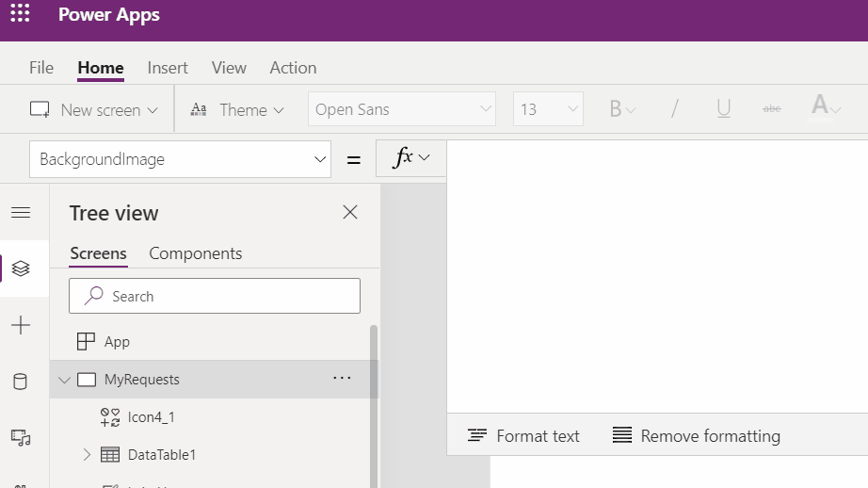This screenshot has height=488, width=868.
Task: Open the Data cylinder icon in sidebar
Action: (21, 382)
